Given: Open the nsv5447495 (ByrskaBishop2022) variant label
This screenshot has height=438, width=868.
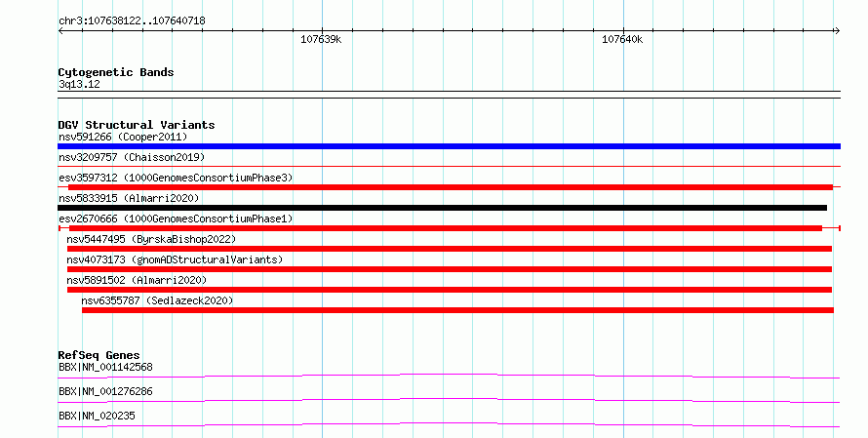Looking at the screenshot, I should [x=151, y=239].
